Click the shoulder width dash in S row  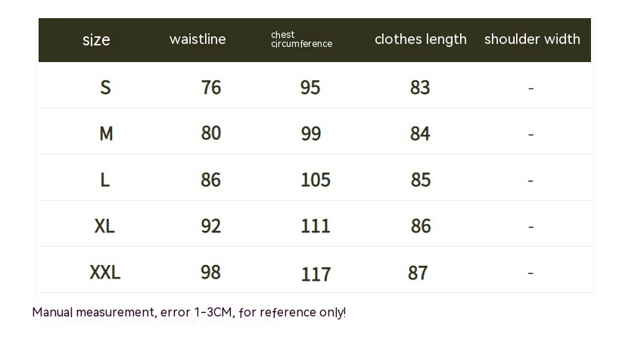pyautogui.click(x=530, y=89)
